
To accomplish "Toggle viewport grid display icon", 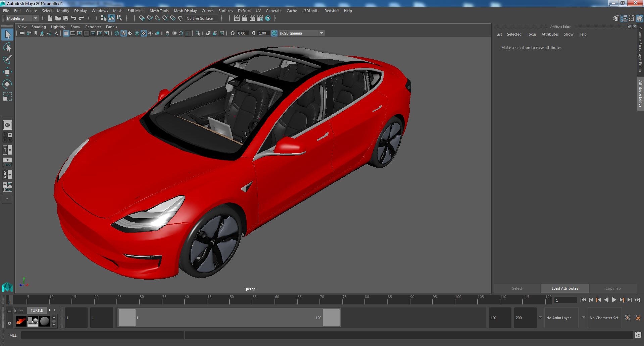I will click(x=66, y=33).
